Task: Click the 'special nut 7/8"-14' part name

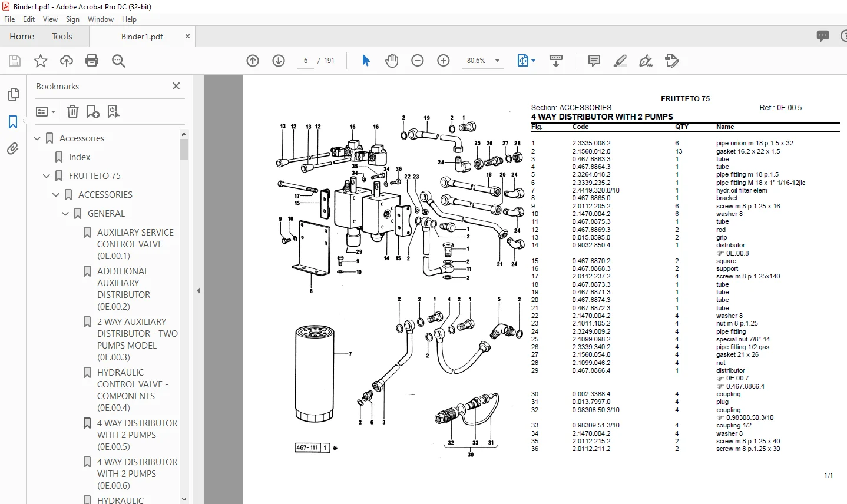Action: click(x=743, y=339)
